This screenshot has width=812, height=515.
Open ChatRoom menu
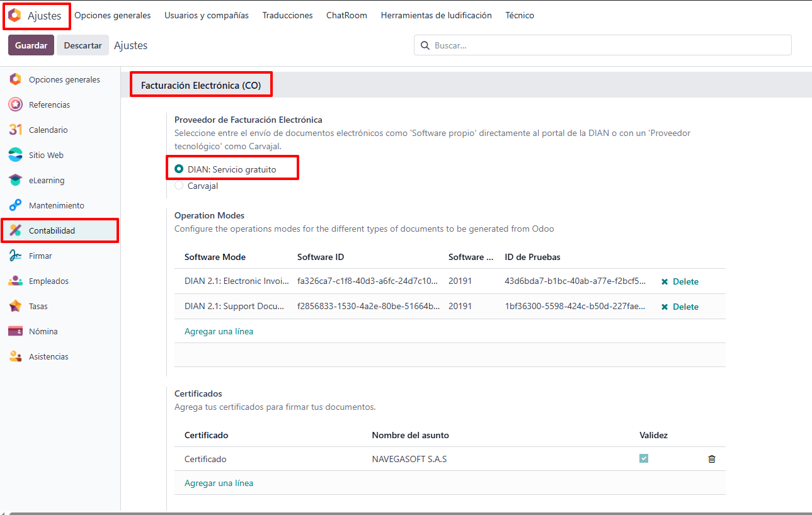click(x=346, y=16)
